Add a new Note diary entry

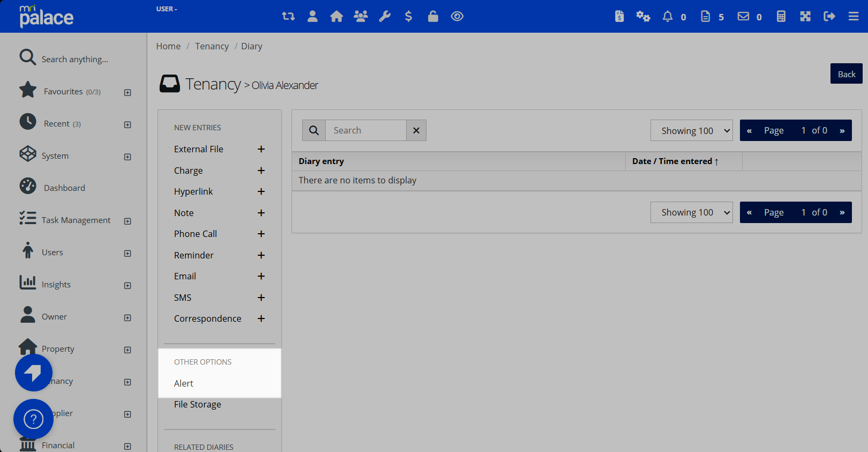tap(261, 213)
